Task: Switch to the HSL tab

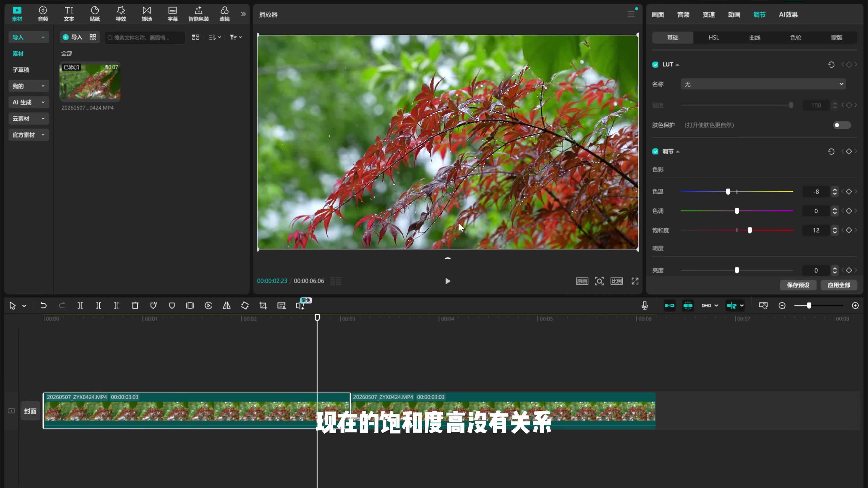Action: tap(713, 37)
